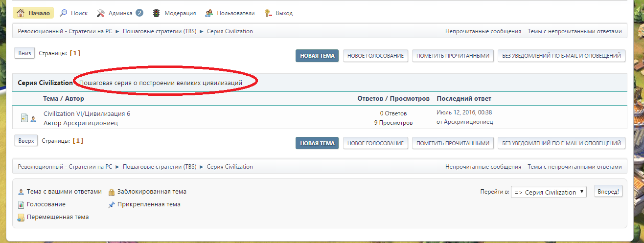The image size is (644, 243).
Task: Click the Вниз button
Action: coord(25,53)
